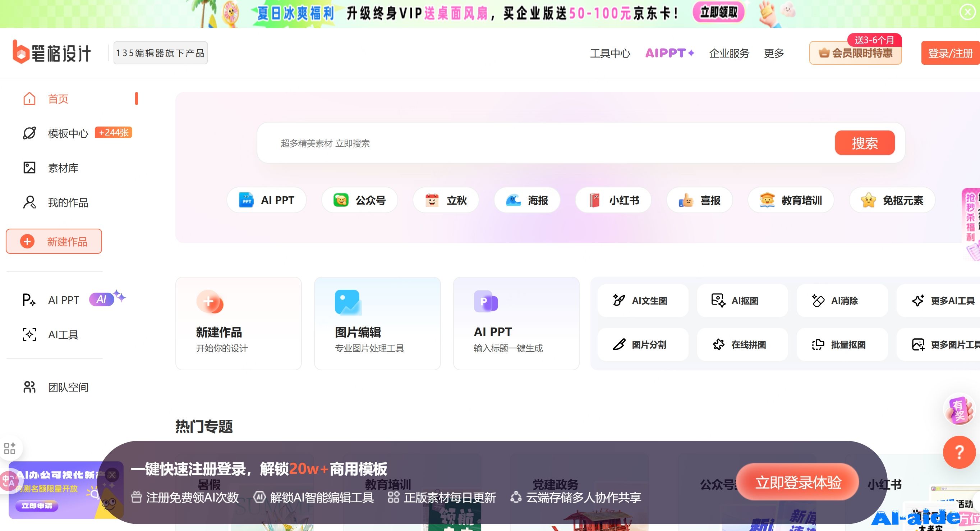The height and width of the screenshot is (531, 980).
Task: Dismiss the AI办公可视化 popup ad
Action: (112, 475)
